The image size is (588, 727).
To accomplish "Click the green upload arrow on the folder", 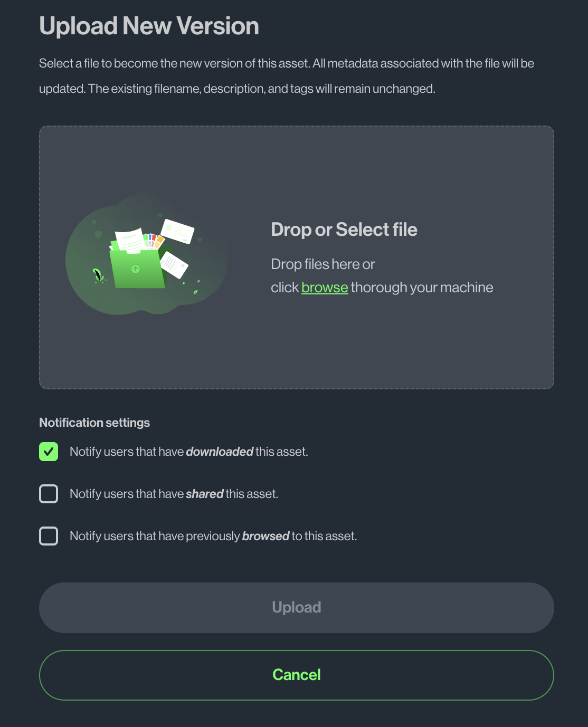I will click(135, 269).
